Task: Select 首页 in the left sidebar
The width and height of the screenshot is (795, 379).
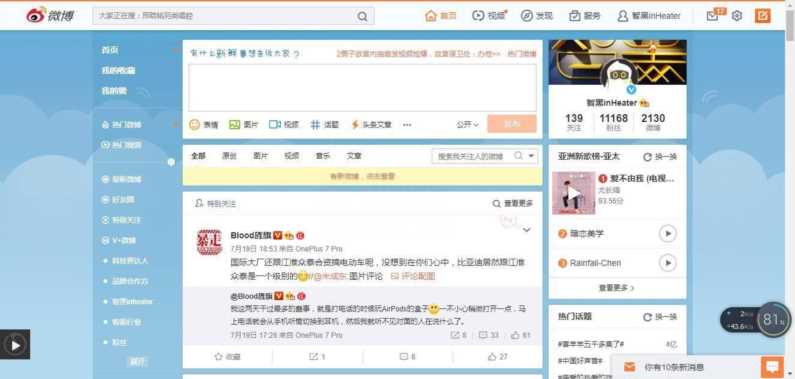Action: click(x=110, y=50)
